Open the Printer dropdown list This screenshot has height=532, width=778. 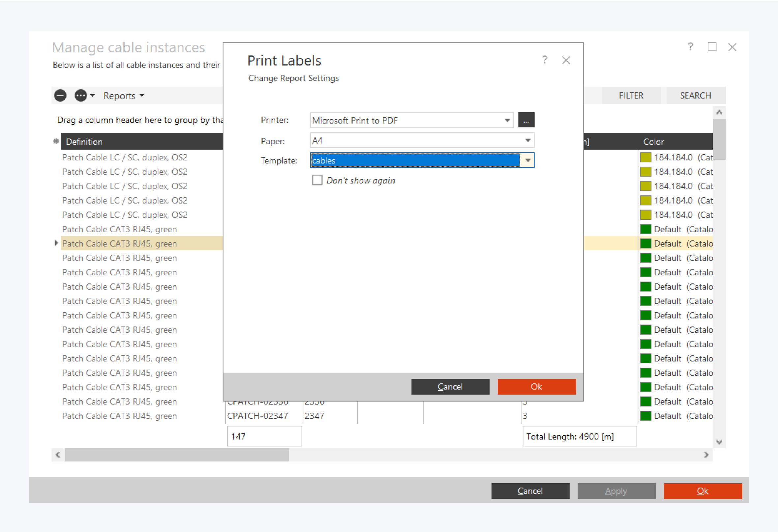[507, 121]
